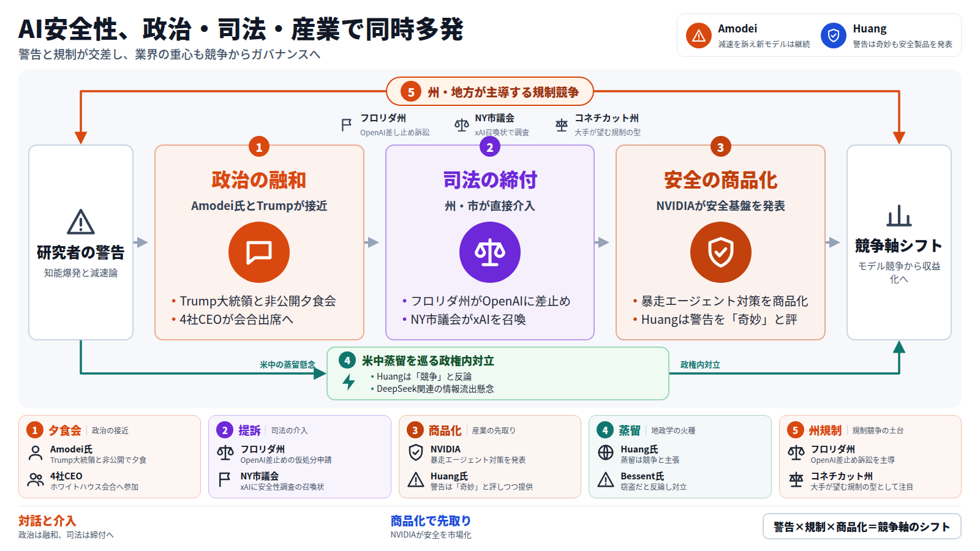Viewport: 980px width, 551px height.
Task: Click the 警告×規制×商品化＝競争軸のシフト box
Action: (x=862, y=527)
